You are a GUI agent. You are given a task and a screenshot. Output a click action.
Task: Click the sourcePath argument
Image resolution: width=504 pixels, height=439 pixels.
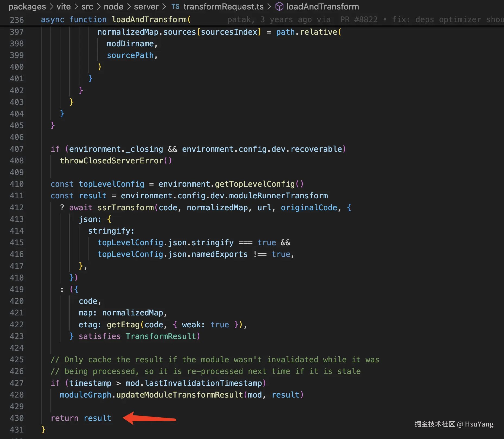(130, 55)
